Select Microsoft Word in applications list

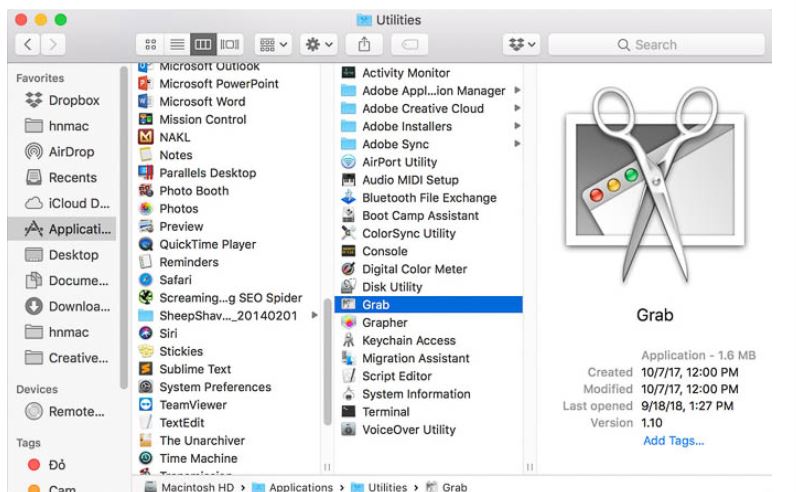pyautogui.click(x=192, y=102)
